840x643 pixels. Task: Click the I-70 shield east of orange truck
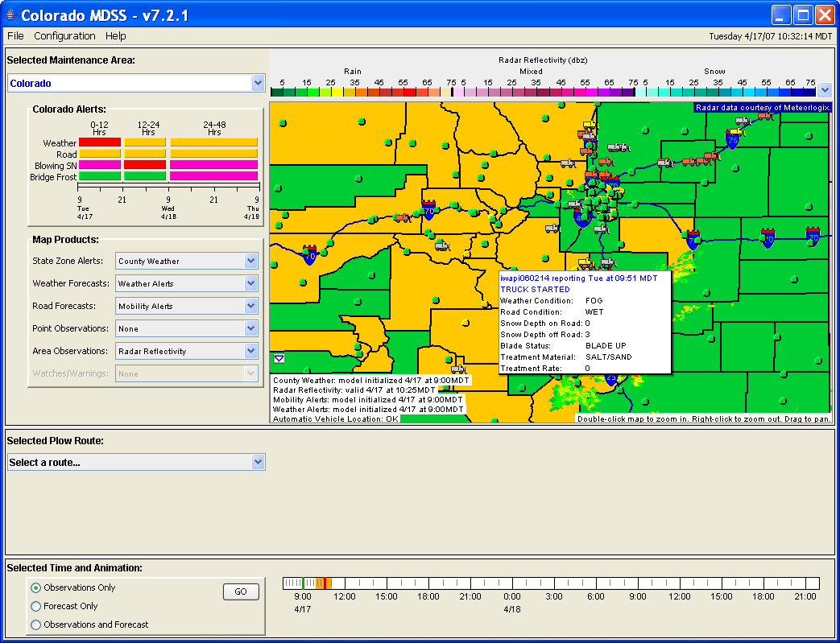point(428,211)
